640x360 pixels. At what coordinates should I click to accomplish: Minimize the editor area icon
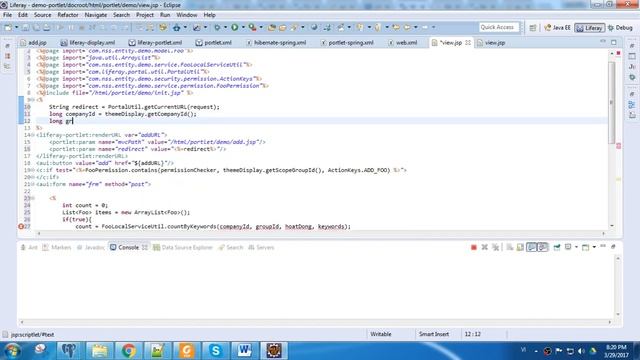pyautogui.click(x=603, y=42)
